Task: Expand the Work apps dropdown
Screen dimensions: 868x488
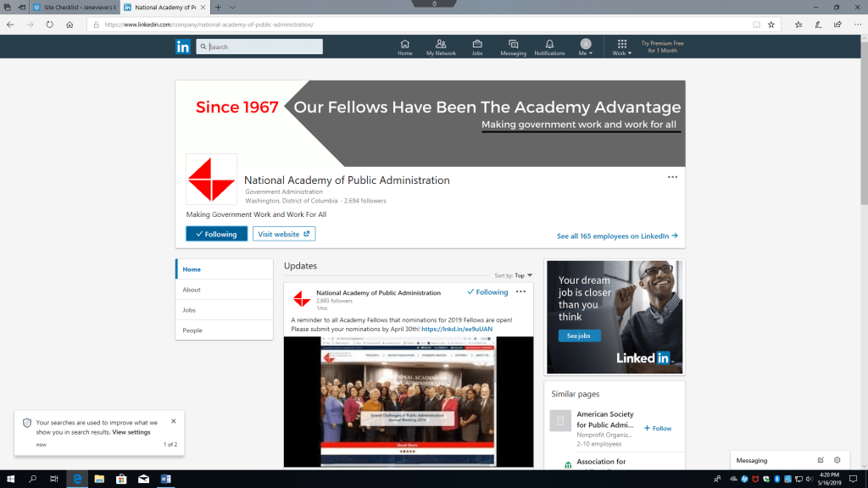Action: 622,47
